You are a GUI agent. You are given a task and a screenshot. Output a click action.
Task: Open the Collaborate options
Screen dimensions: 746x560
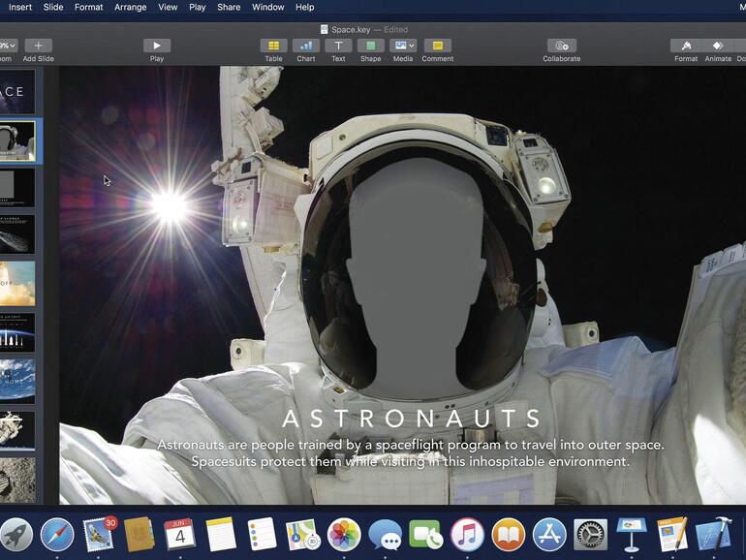click(561, 46)
